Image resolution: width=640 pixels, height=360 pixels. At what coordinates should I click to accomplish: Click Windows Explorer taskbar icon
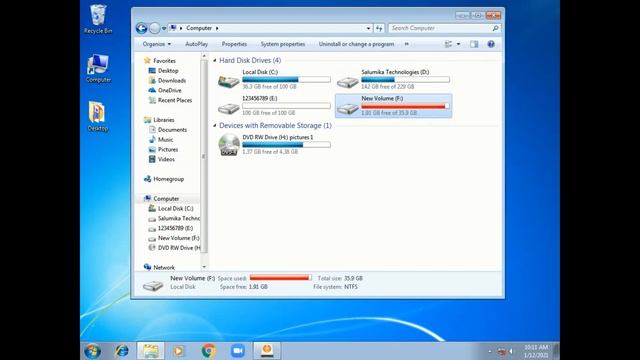click(x=151, y=351)
